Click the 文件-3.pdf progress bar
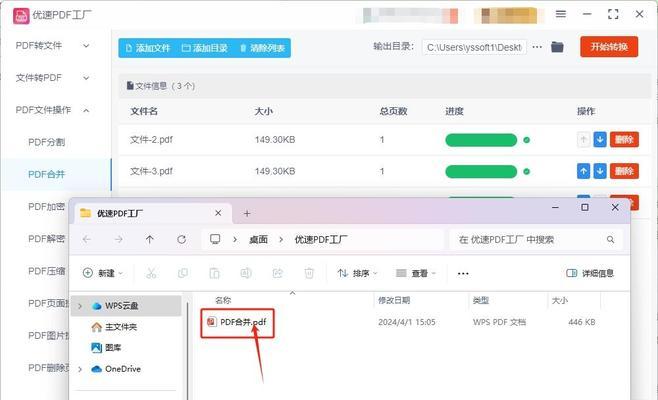Screen dimensions: 658x400 [481, 171]
